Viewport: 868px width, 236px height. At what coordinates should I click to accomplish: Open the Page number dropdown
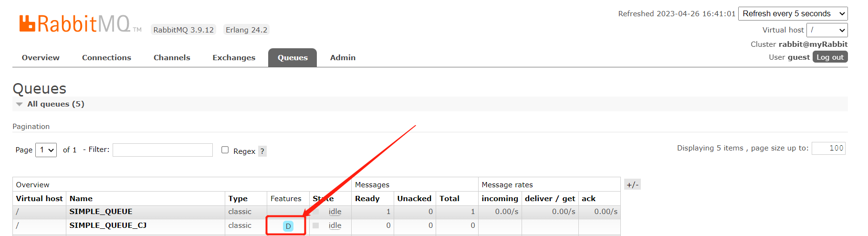[46, 150]
